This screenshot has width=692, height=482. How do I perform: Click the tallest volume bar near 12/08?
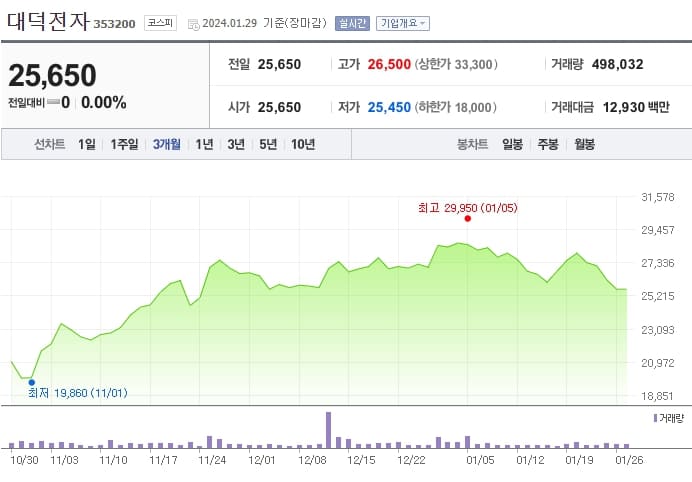coord(328,430)
